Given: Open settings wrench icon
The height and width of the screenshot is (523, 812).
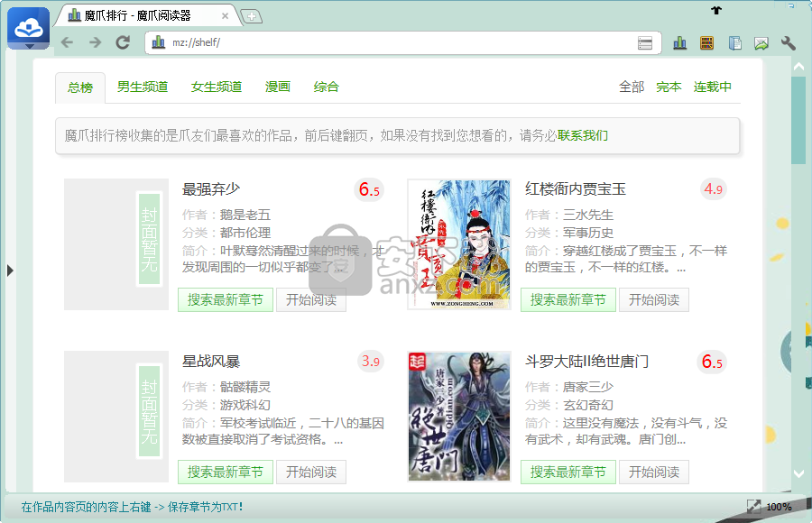Looking at the screenshot, I should (x=789, y=43).
